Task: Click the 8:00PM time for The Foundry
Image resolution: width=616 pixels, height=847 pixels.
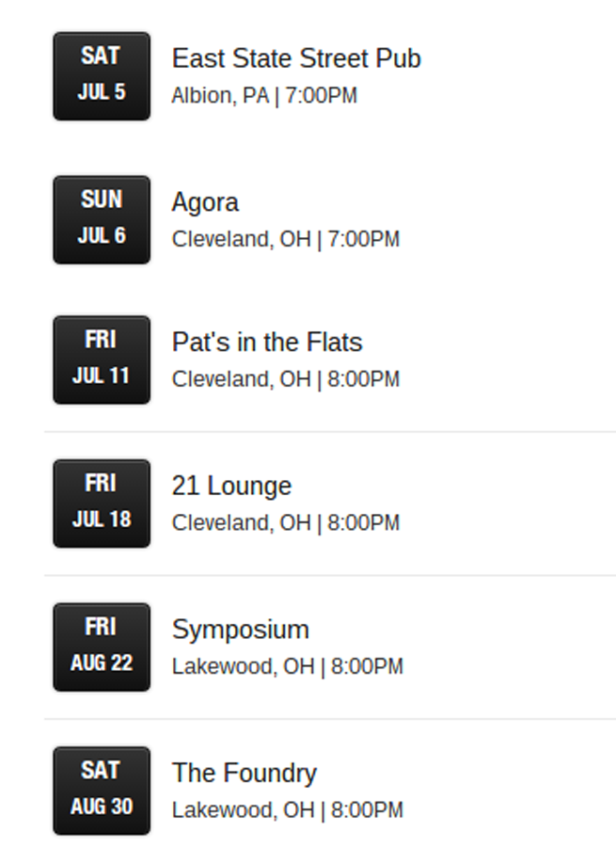Action: [367, 810]
